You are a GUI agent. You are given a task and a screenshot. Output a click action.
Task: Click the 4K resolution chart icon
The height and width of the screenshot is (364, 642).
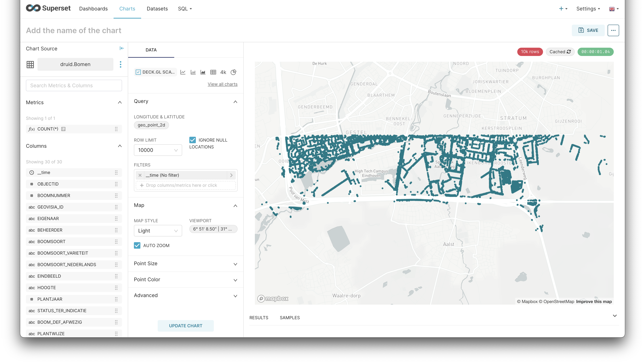[223, 72]
